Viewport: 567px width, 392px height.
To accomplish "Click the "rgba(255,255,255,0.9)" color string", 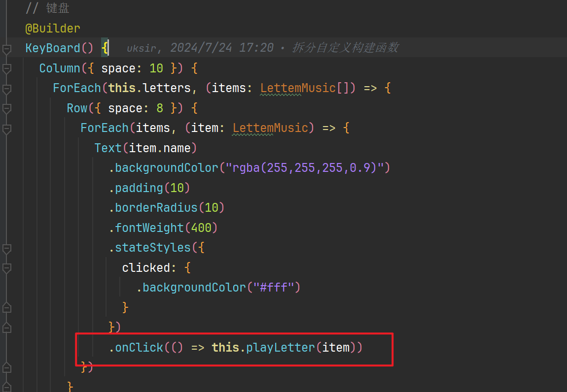I will [305, 168].
